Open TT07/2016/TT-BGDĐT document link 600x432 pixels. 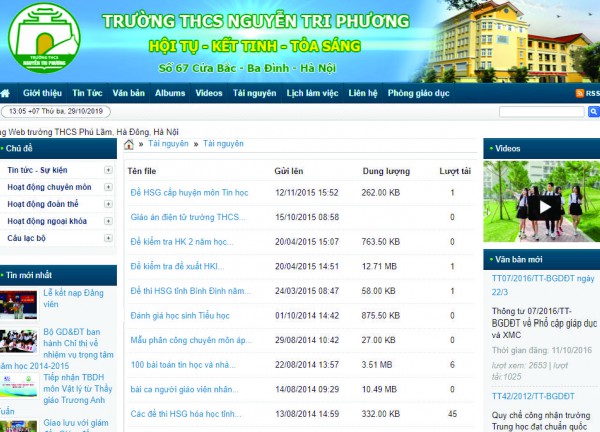543,285
